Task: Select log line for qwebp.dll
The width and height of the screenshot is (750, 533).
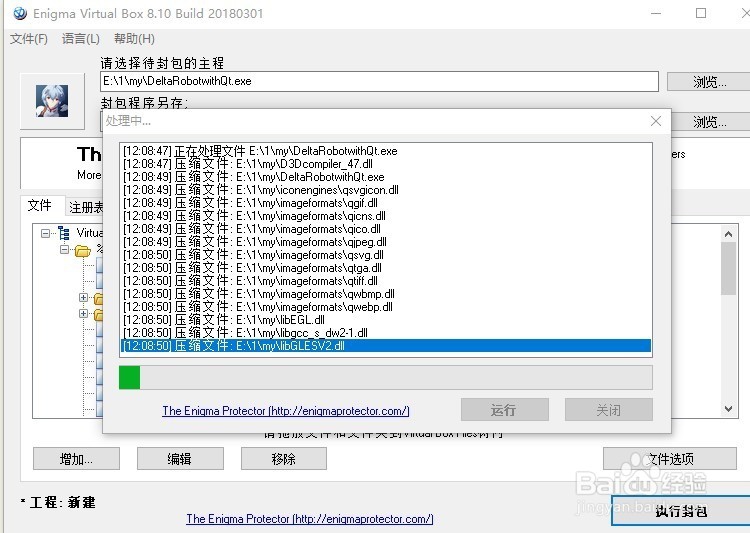Action: tap(386, 307)
